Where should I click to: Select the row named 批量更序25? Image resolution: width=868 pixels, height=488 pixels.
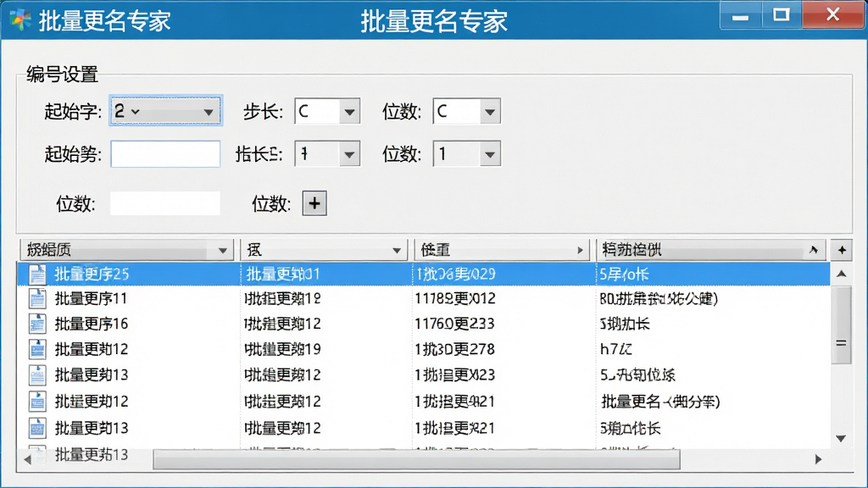coord(424,274)
